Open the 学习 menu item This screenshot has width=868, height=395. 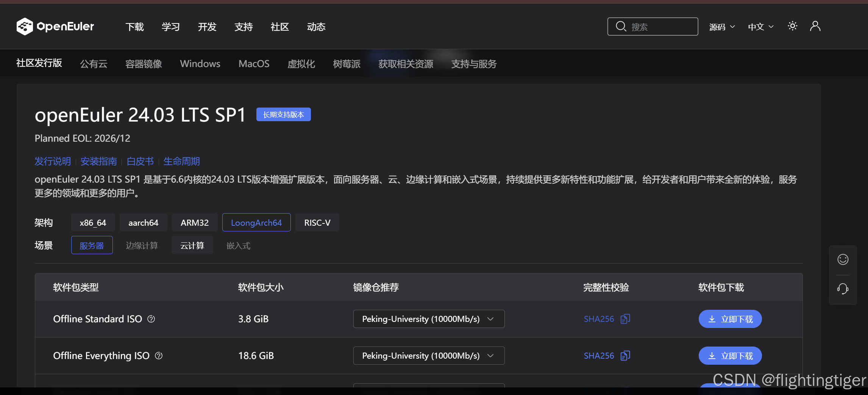tap(170, 27)
